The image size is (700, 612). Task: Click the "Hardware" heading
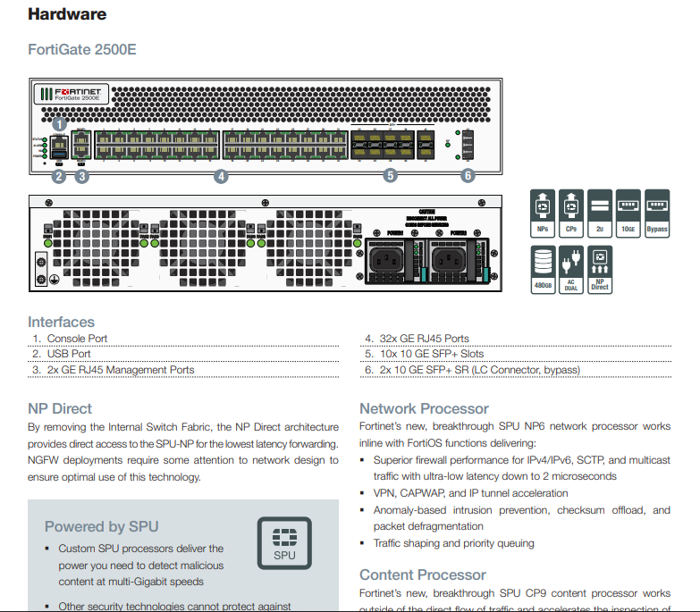click(67, 13)
